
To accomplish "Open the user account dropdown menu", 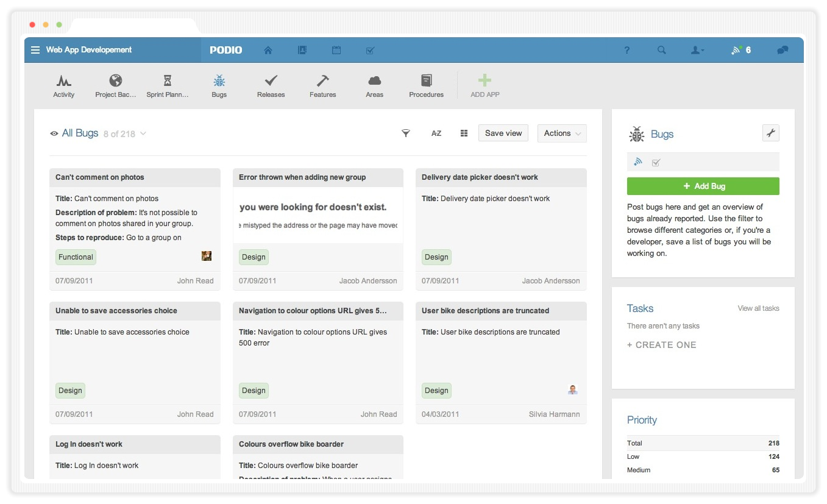I will coord(697,51).
